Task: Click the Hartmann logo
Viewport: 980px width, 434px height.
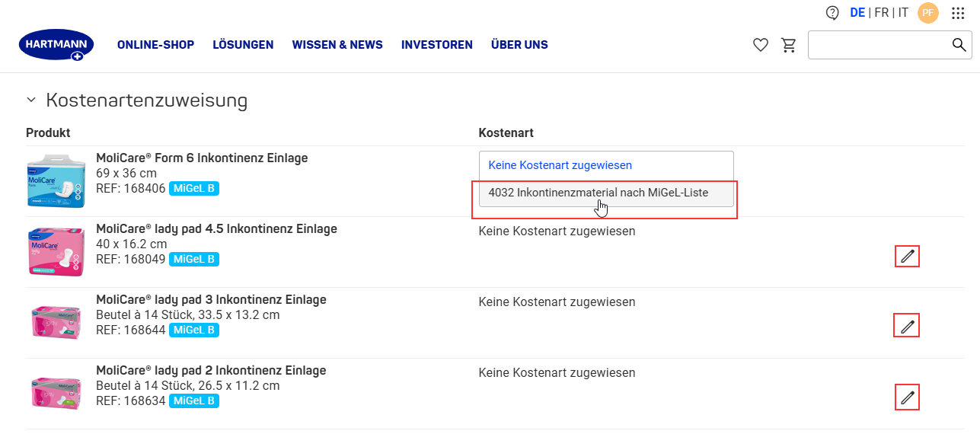Action: pyautogui.click(x=57, y=45)
